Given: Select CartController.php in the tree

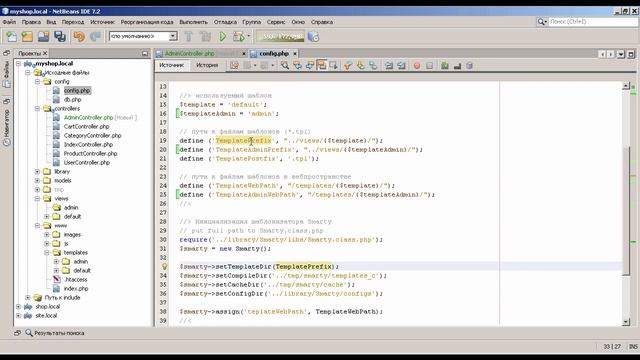Looking at the screenshot, I should 86,127.
